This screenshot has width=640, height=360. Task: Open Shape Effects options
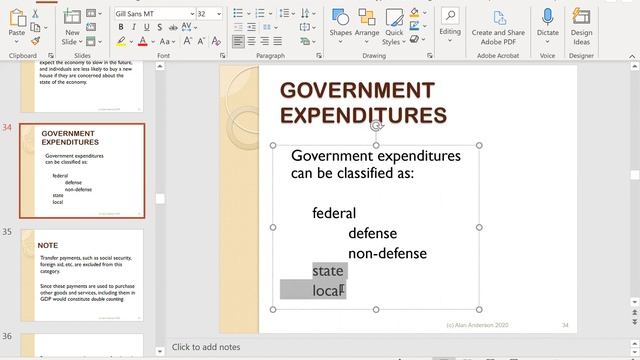415,39
